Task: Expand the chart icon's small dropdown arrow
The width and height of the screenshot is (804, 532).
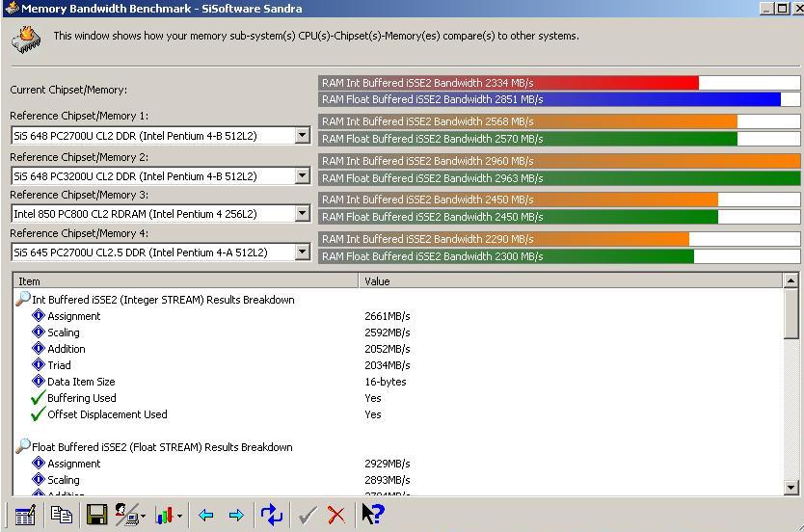Action: pyautogui.click(x=180, y=517)
